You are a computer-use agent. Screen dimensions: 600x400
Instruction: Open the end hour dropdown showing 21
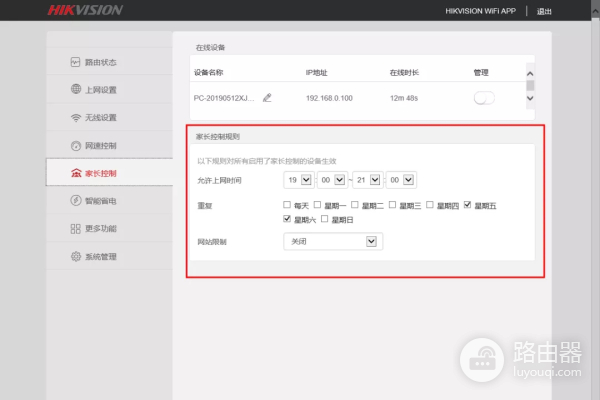point(374,180)
